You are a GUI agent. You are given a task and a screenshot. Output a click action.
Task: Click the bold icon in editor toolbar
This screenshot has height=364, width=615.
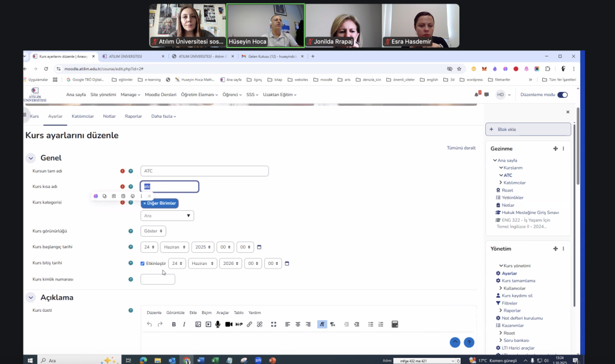click(174, 324)
